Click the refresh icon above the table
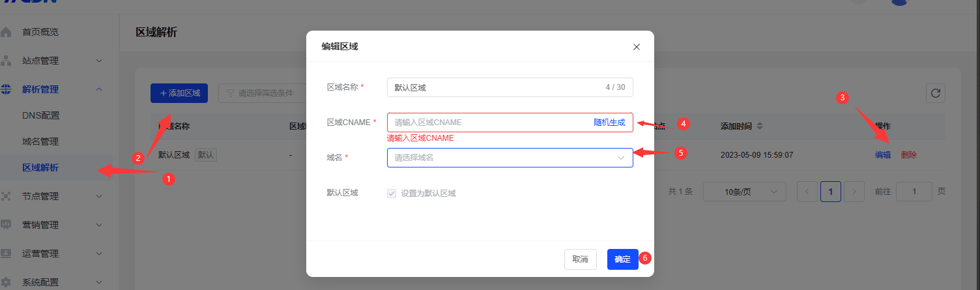The height and width of the screenshot is (290, 980). tap(936, 93)
